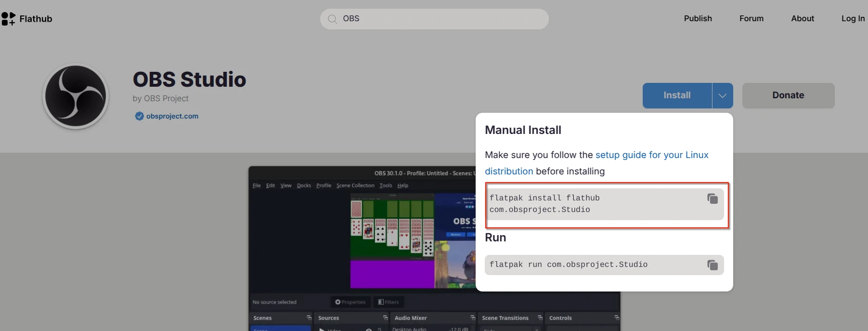Click Controls dock pop-out icon in screenshot
This screenshot has height=331, width=868.
(x=617, y=318)
